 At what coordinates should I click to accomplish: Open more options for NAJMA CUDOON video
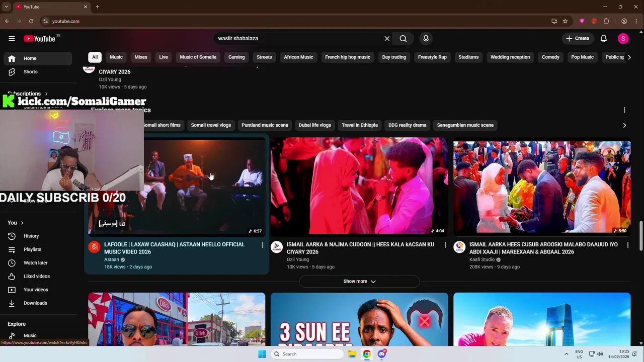[445, 245]
